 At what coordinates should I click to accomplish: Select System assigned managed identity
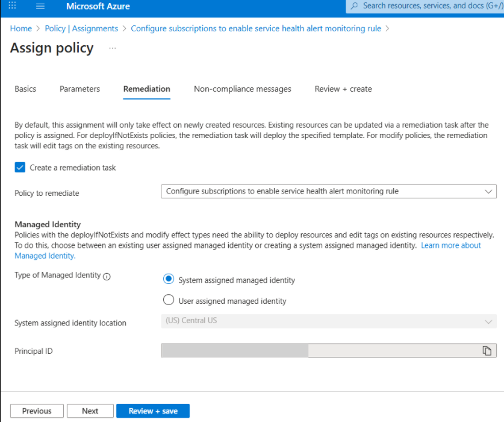(169, 280)
